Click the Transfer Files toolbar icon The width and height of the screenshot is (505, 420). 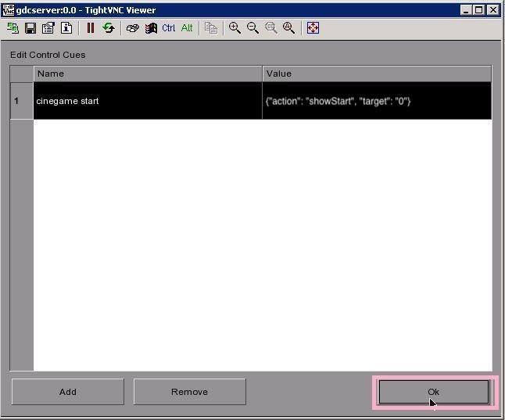click(211, 28)
